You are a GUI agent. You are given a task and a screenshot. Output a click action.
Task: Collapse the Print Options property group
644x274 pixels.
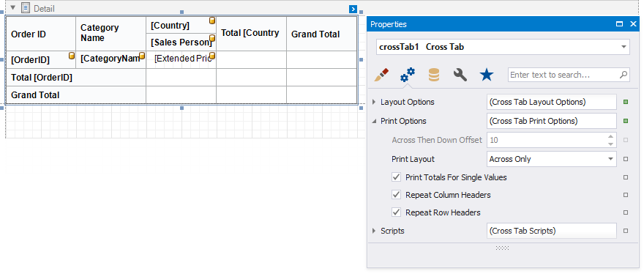(x=374, y=121)
